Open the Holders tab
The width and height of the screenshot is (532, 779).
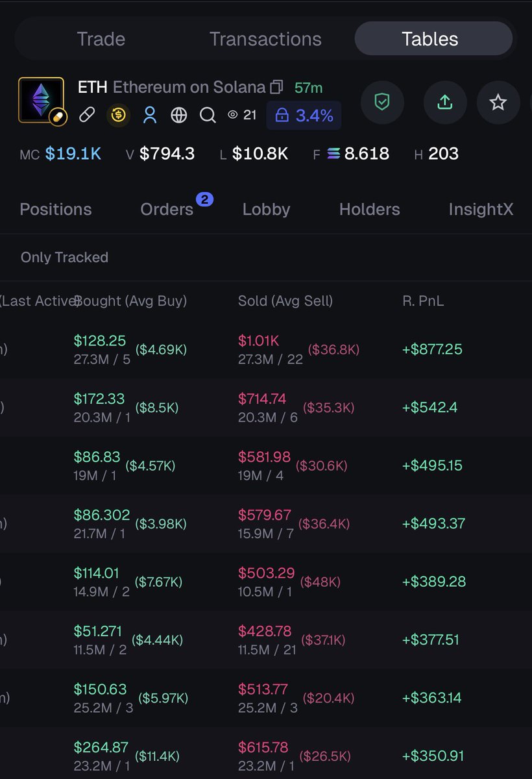tap(370, 209)
